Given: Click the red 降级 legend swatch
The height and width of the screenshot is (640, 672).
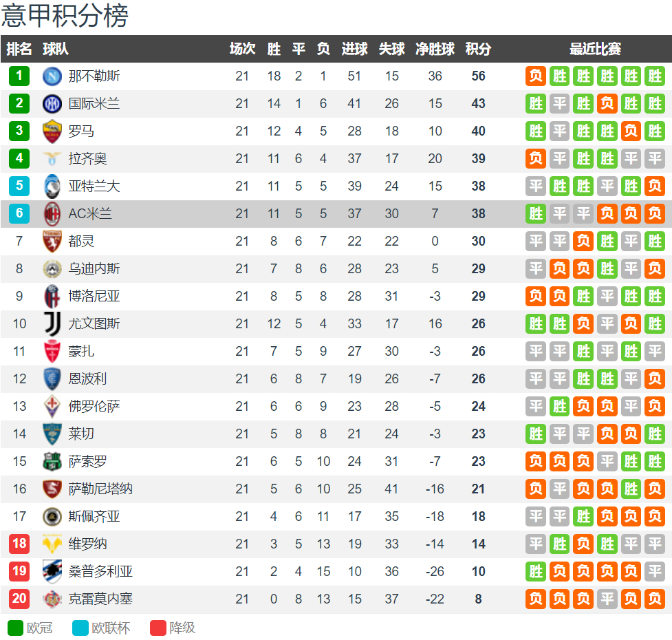Looking at the screenshot, I should tap(158, 628).
